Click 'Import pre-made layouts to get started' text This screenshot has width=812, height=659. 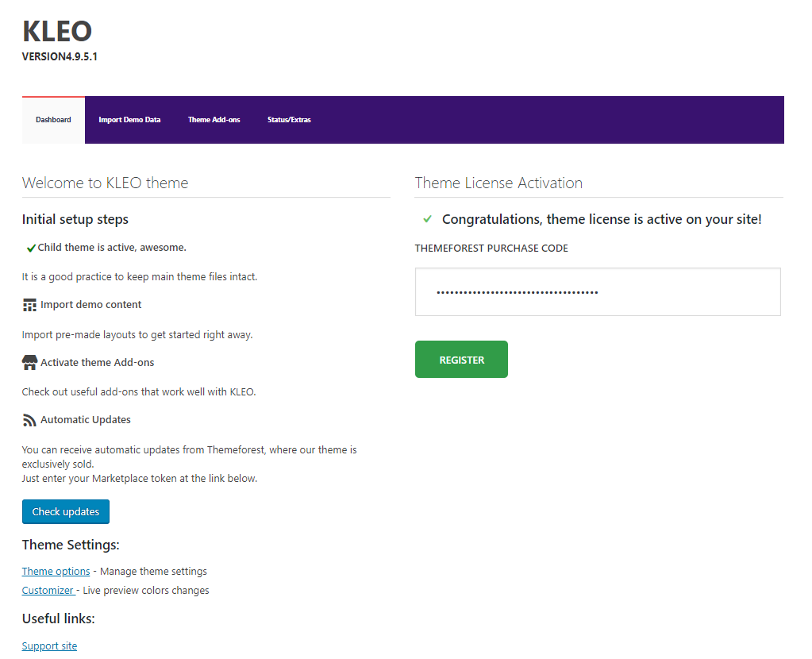[x=137, y=335]
